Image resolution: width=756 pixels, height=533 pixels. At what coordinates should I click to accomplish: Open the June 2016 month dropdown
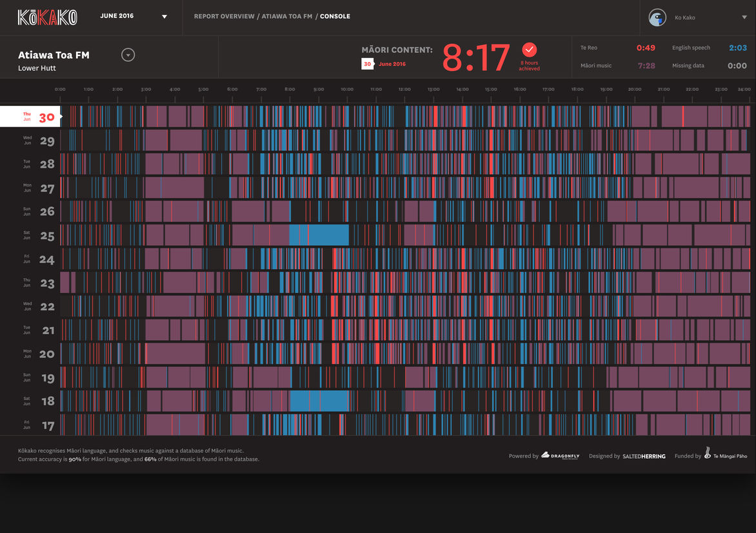coord(164,17)
